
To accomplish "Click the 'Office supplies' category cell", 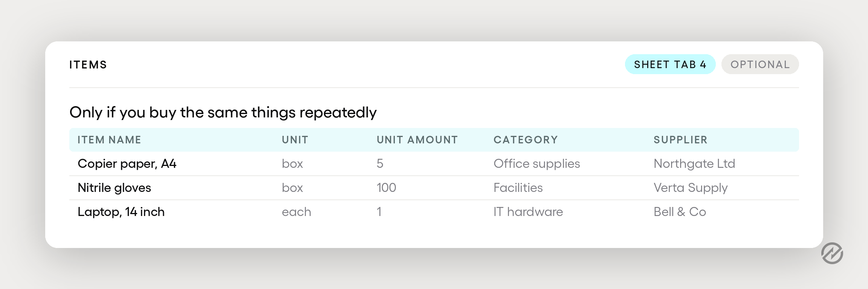I will coord(537,164).
